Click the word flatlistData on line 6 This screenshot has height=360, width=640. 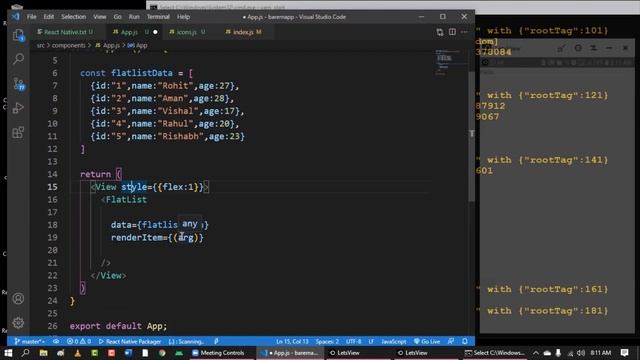142,73
